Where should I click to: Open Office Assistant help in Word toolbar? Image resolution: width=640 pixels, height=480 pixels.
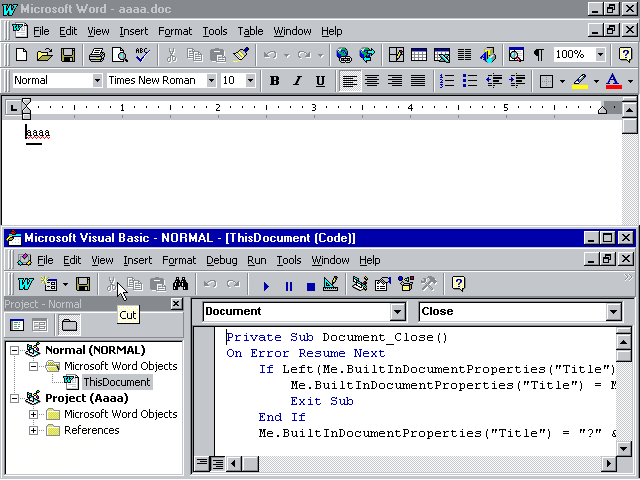pyautogui.click(x=625, y=55)
